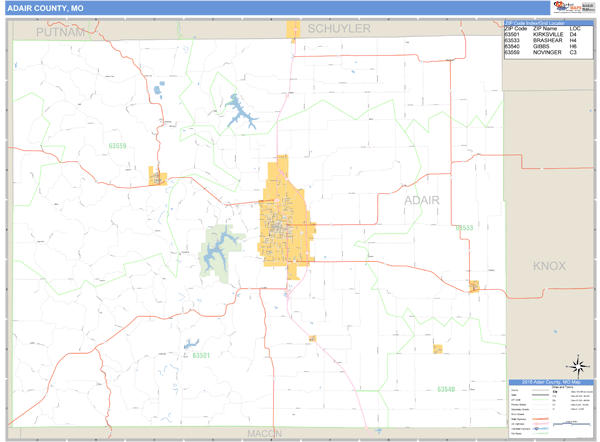Click the KNOX county label
Screen dimensions: 600x442
pos(548,266)
